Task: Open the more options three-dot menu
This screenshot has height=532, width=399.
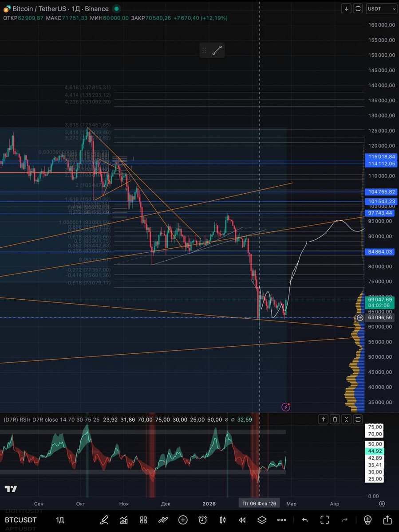Action: pos(281,520)
